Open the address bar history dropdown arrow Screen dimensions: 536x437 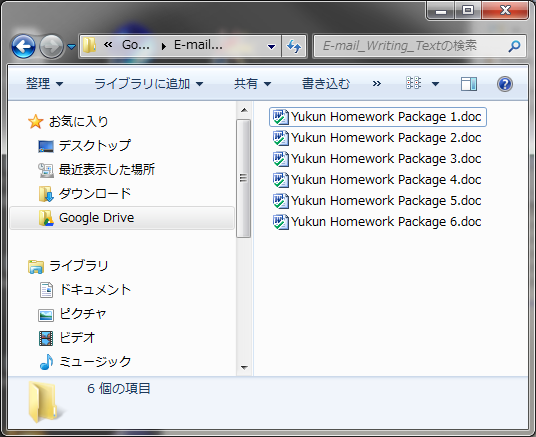point(271,46)
